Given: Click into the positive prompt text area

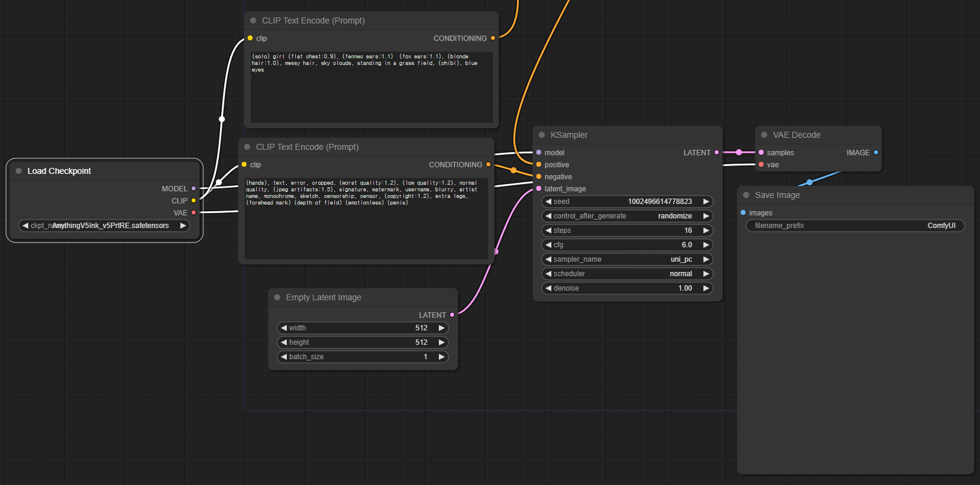Looking at the screenshot, I should (372, 87).
